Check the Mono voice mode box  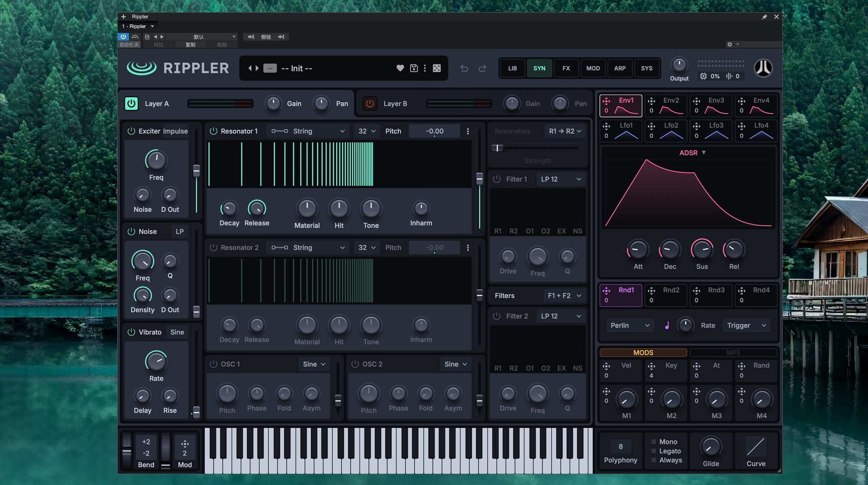pyautogui.click(x=654, y=442)
